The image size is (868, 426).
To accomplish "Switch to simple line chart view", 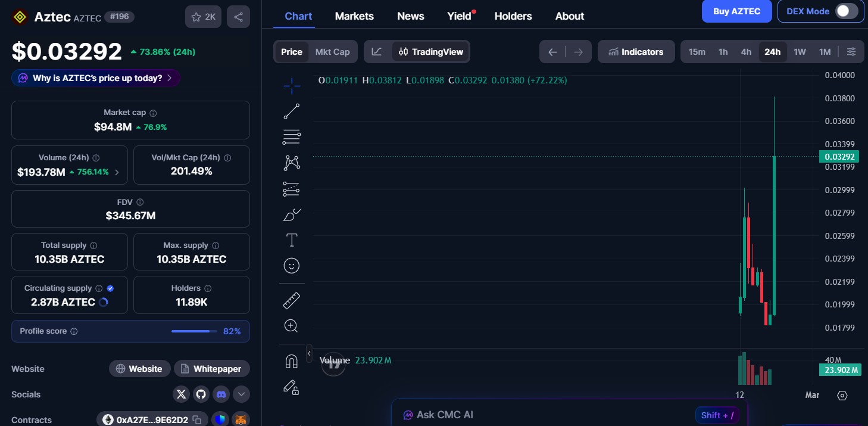I will 377,52.
